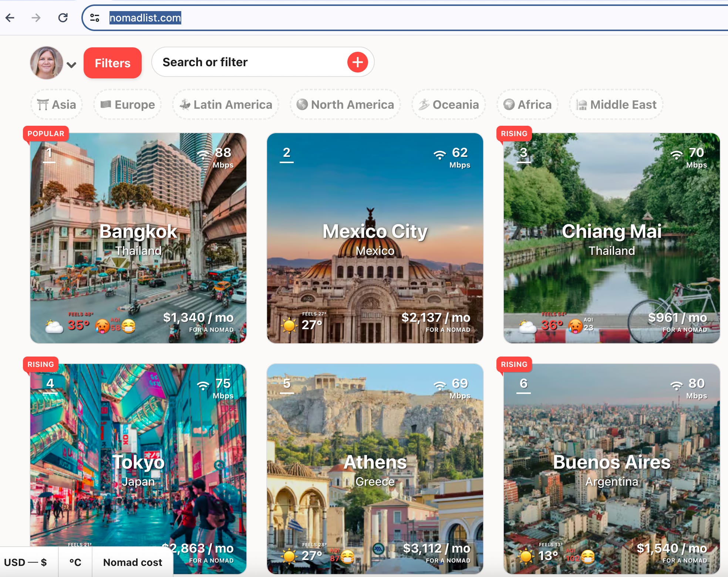Screen dimensions: 728x577
Task: Click the sun weather icon on Mexico City
Action: coord(289,325)
